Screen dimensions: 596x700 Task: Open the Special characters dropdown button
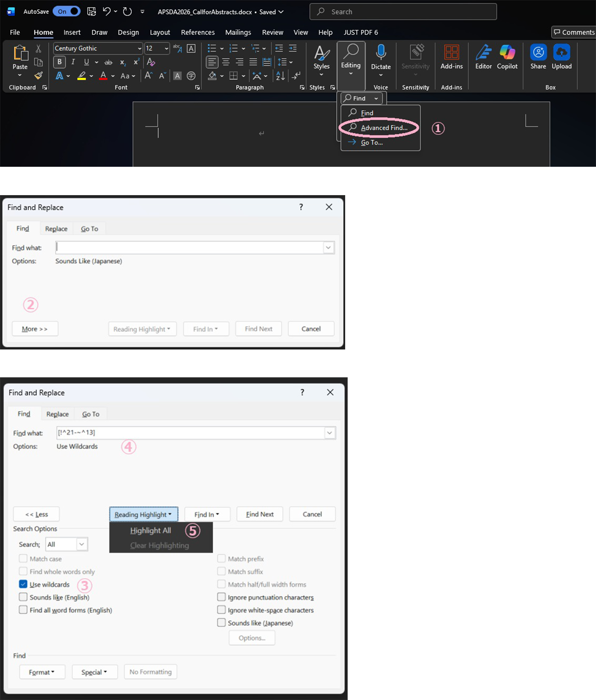(94, 672)
